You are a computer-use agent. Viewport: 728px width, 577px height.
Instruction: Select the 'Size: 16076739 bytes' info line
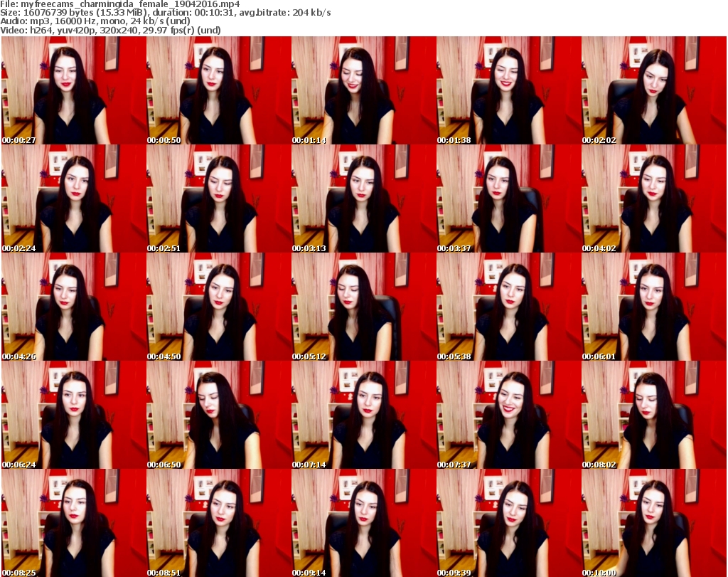click(166, 13)
